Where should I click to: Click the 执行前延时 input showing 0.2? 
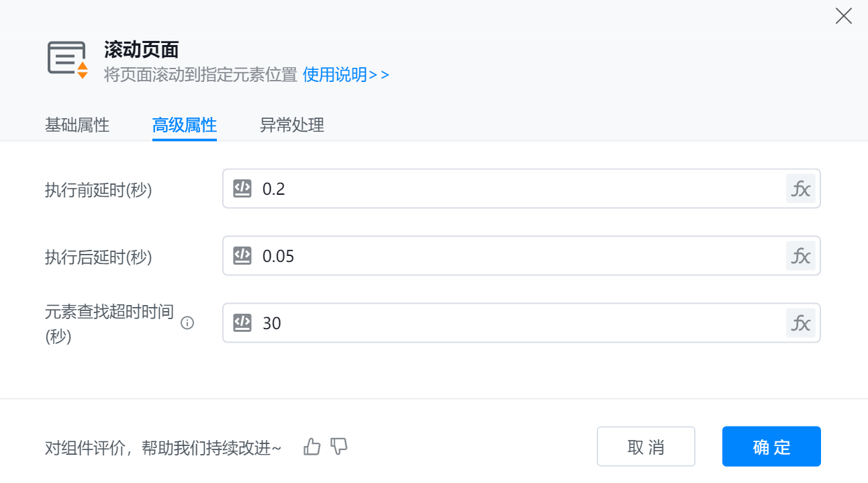point(517,189)
